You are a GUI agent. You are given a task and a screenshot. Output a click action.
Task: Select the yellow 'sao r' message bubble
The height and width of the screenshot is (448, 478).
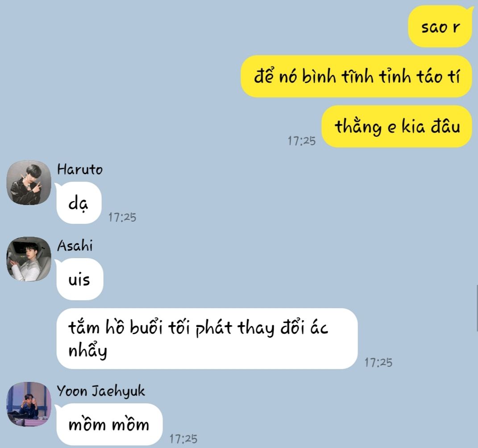tap(440, 26)
